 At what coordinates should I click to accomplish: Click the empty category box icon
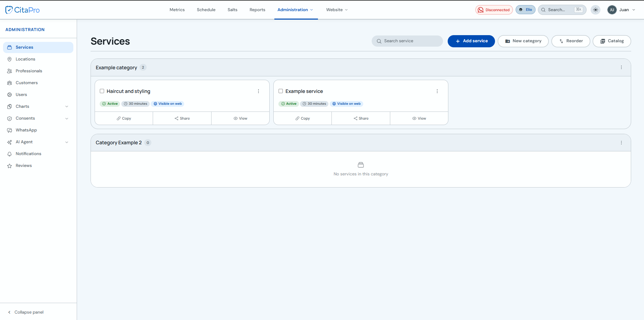click(361, 165)
